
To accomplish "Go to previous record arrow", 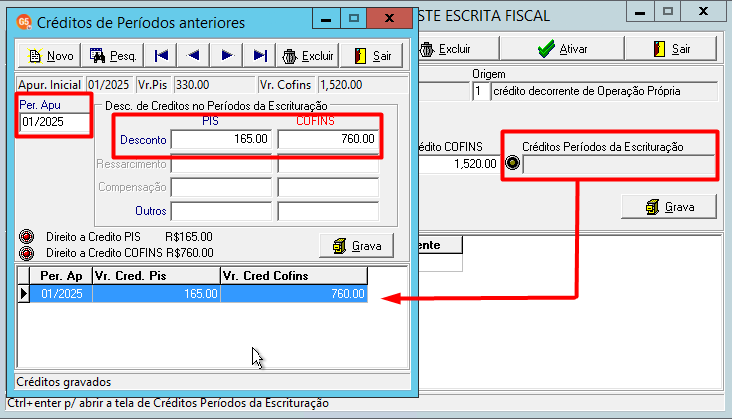I will coord(193,56).
